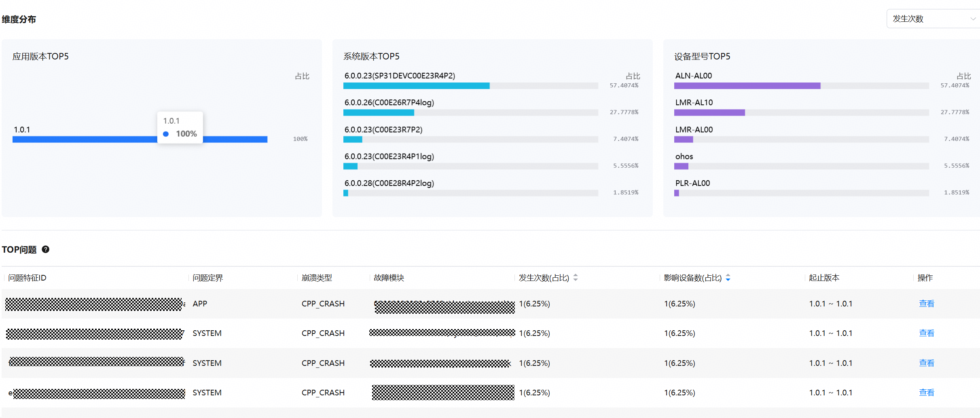Click the 设备型号TOP5 card title
Viewport: 980px width, 418px height.
click(x=702, y=56)
